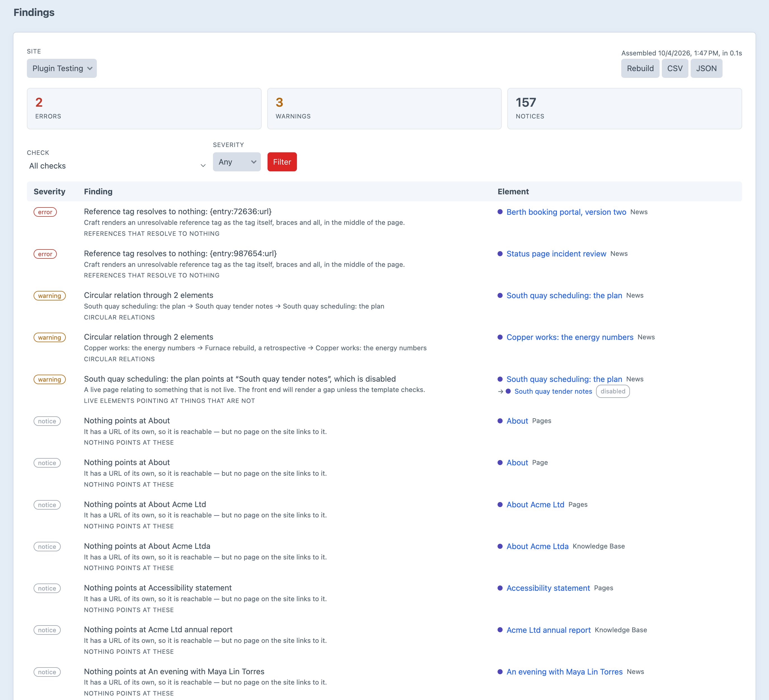
Task: Click the red Filter button
Action: 282,162
